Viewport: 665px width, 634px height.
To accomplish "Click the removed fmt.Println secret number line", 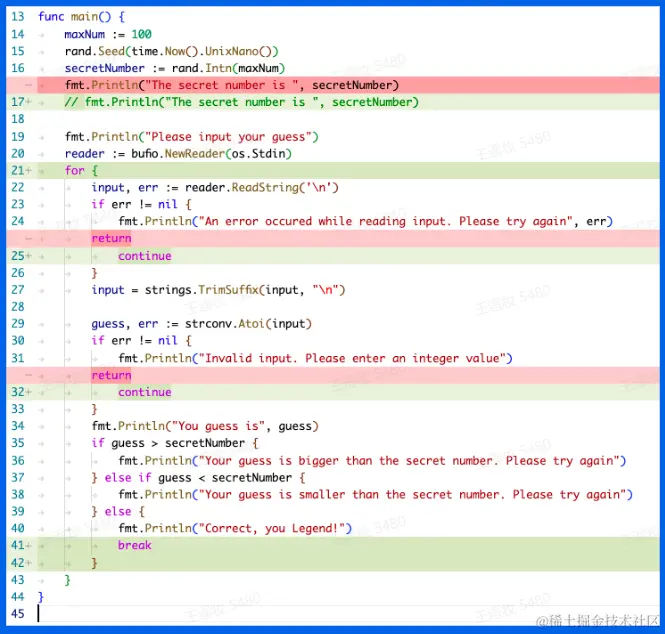I will (x=232, y=85).
